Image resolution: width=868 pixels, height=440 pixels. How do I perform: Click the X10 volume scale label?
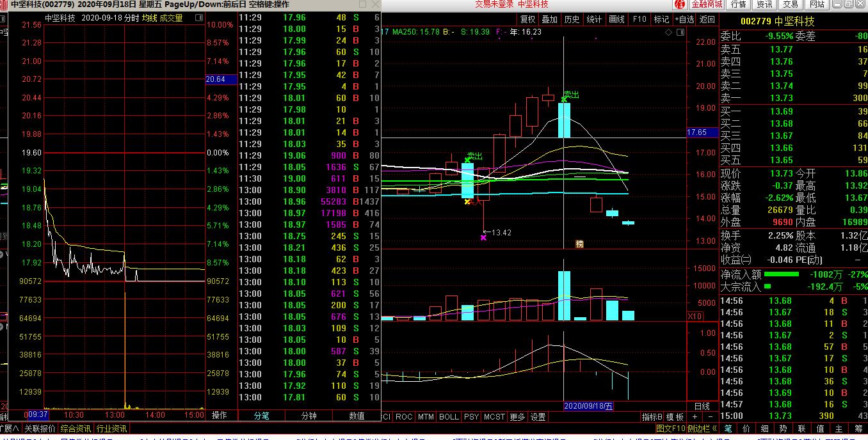click(695, 316)
